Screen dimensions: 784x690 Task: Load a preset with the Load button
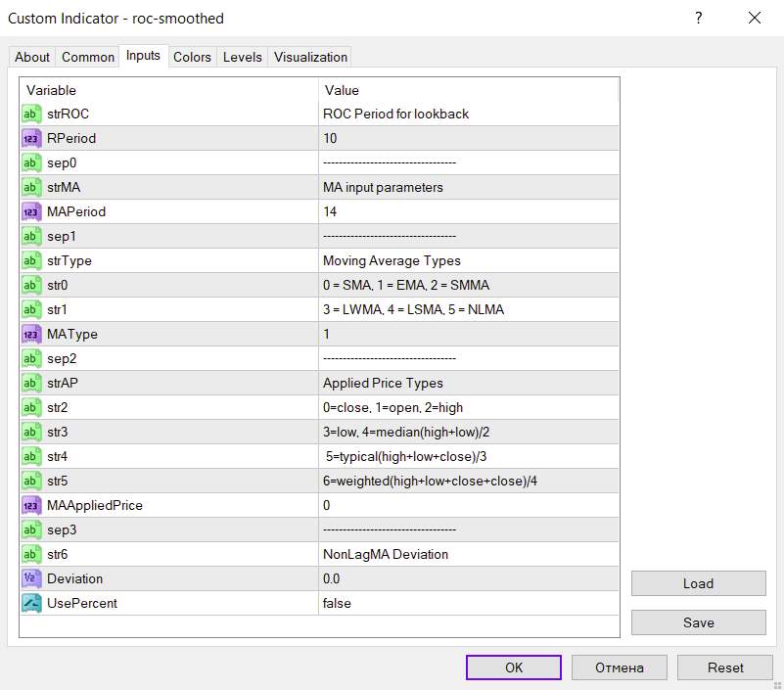click(x=699, y=583)
